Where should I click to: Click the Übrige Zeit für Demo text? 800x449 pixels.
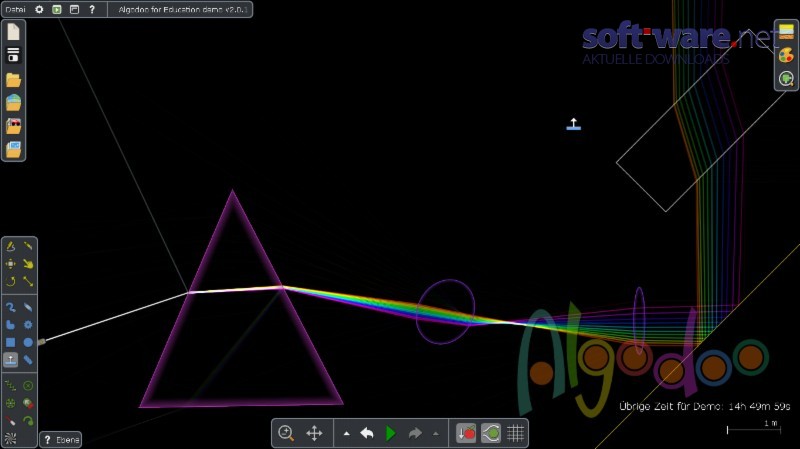(705, 406)
